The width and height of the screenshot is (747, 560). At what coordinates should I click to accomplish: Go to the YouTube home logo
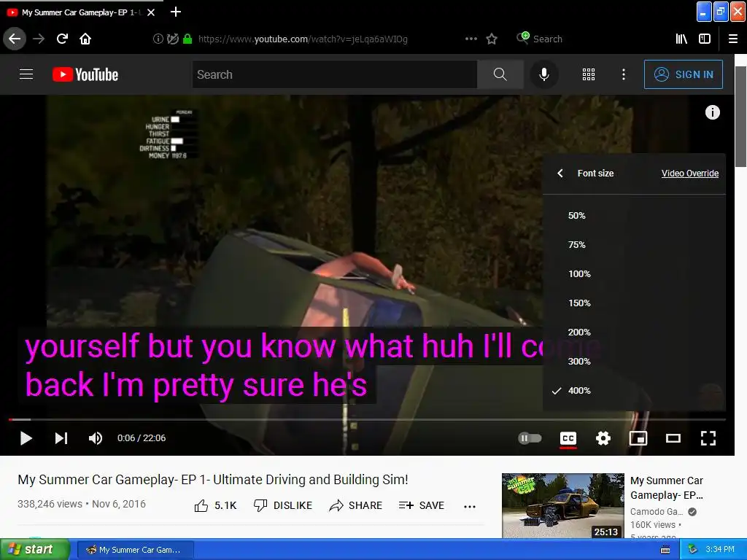point(85,74)
